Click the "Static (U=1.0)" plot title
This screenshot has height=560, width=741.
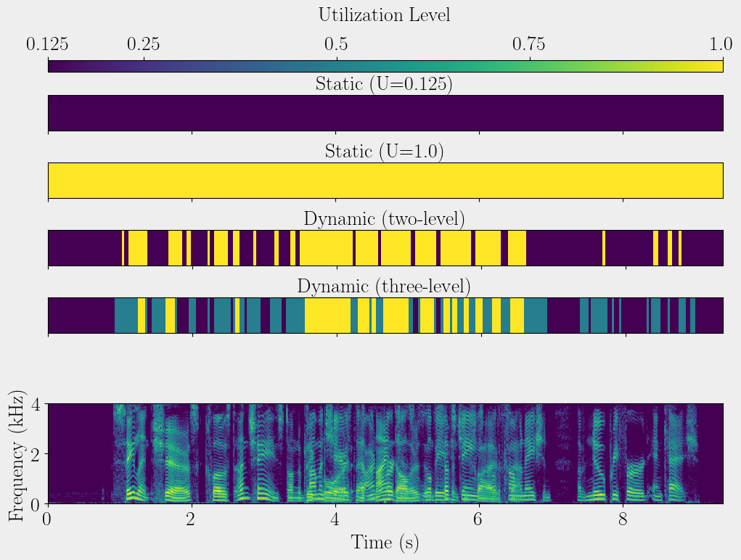[x=384, y=152]
